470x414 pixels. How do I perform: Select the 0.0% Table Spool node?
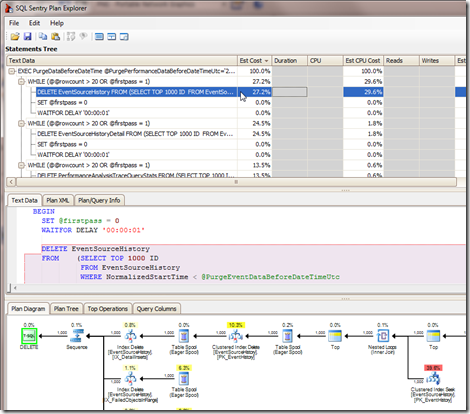[x=184, y=336]
